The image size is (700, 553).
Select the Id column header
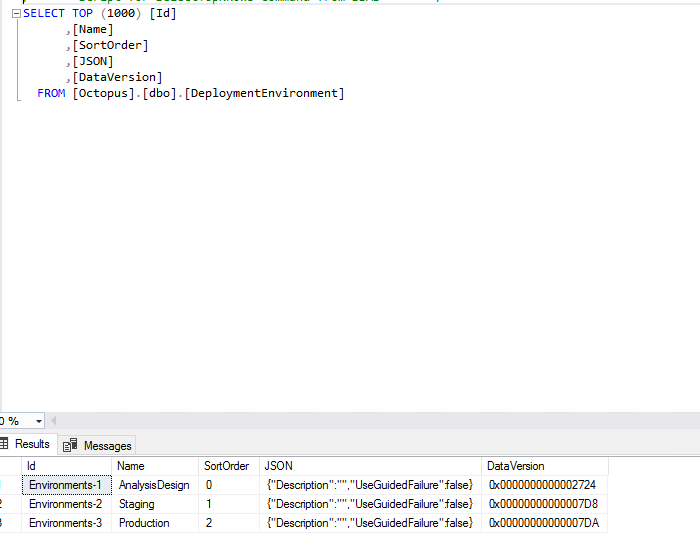pyautogui.click(x=67, y=466)
